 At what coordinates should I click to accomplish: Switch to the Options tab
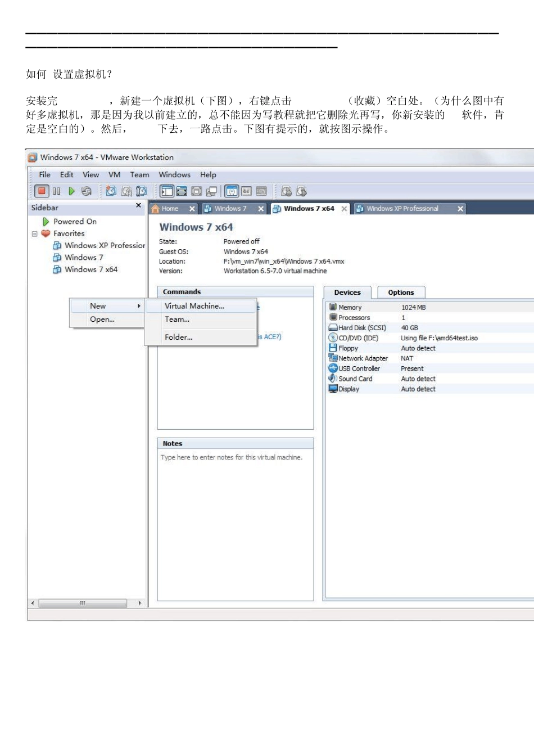point(401,292)
